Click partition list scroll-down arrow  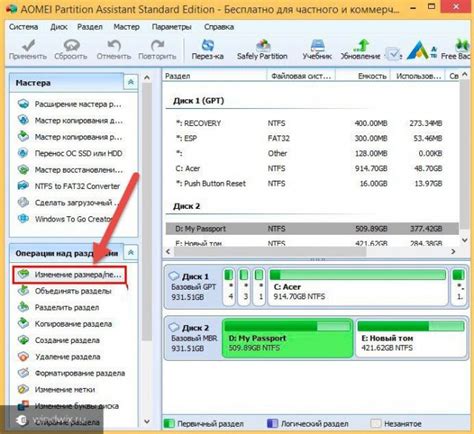point(464,240)
